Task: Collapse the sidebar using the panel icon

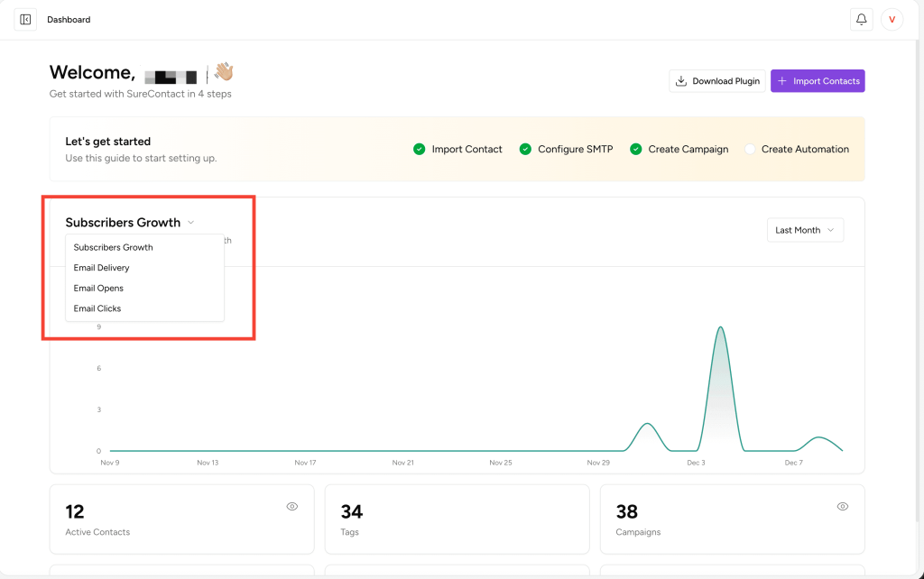Action: [25, 19]
